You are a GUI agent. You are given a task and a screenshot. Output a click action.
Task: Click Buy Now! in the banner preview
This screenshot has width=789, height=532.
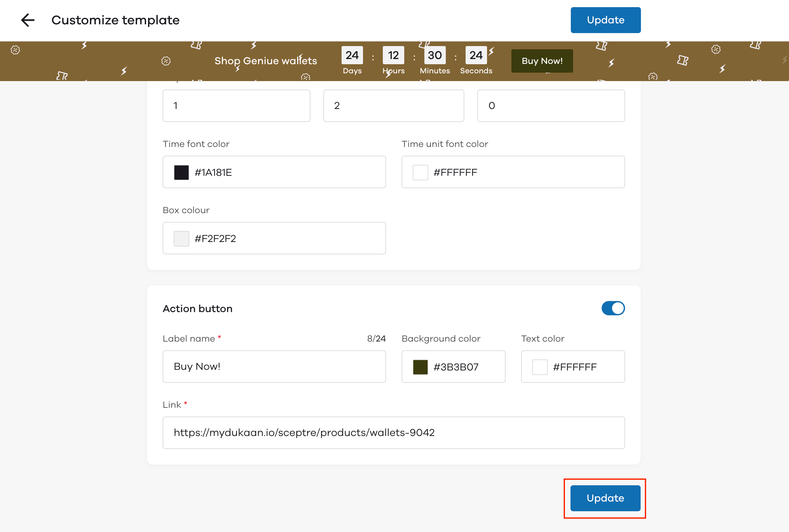(x=542, y=61)
